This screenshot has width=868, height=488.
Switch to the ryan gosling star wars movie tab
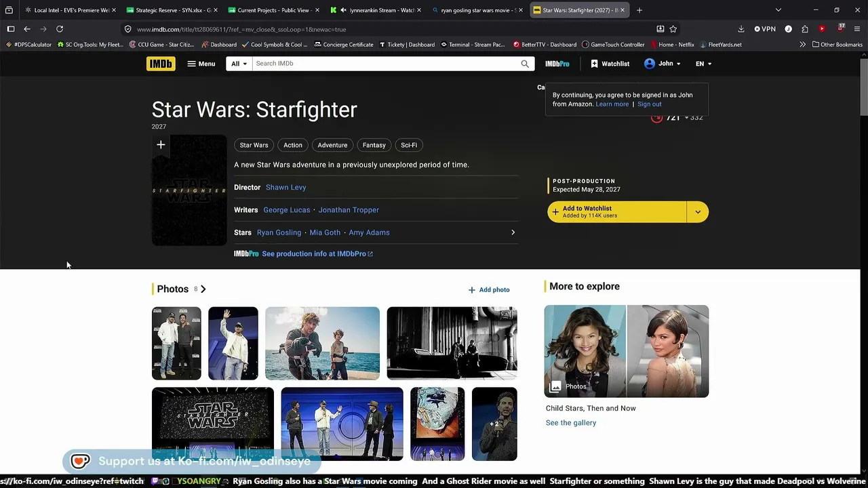477,10
